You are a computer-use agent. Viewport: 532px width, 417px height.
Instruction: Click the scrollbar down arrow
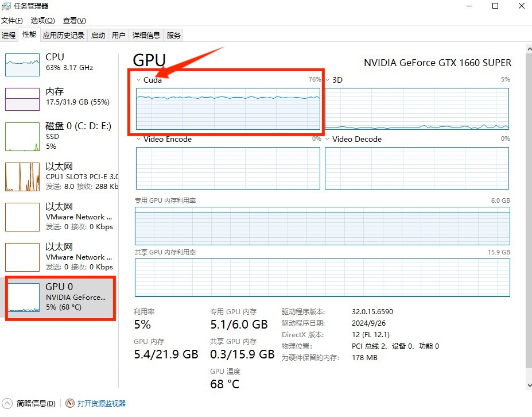(529, 385)
